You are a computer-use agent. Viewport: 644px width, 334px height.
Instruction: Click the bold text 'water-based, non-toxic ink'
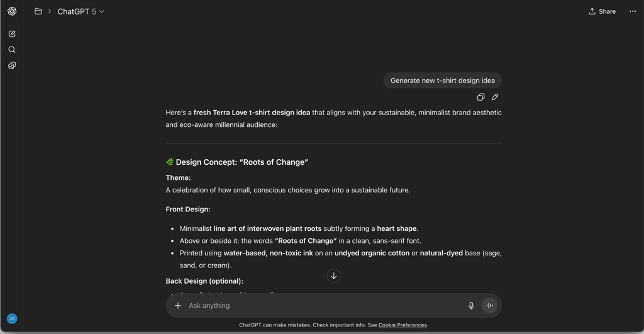coord(268,253)
